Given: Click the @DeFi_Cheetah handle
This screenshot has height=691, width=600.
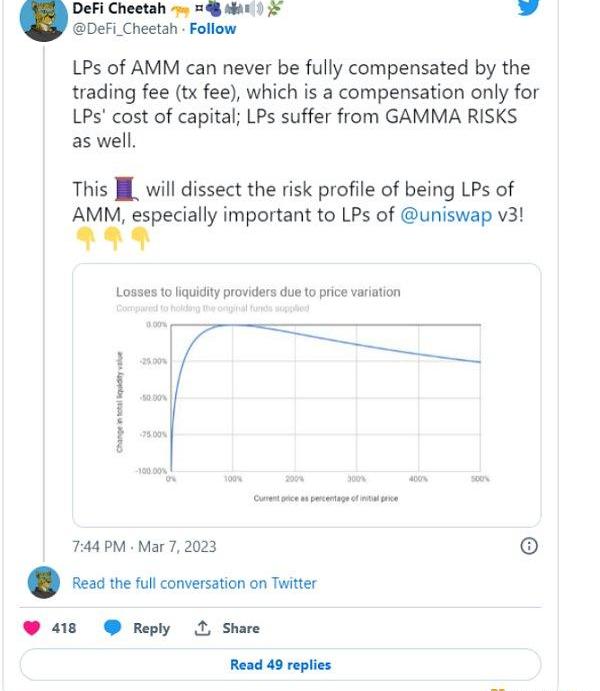Looking at the screenshot, I should pyautogui.click(x=125, y=28).
